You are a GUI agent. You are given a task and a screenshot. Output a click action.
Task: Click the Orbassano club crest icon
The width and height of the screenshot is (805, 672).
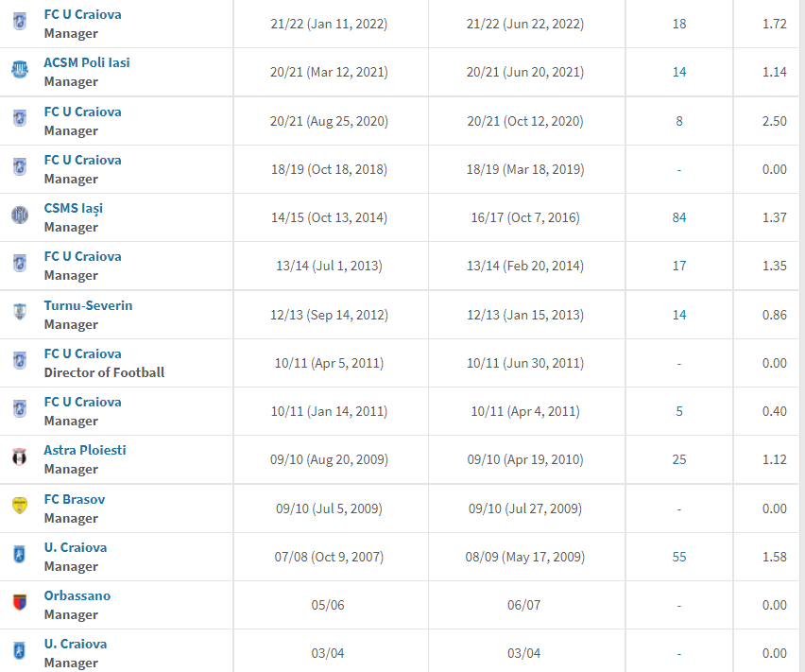[20, 602]
